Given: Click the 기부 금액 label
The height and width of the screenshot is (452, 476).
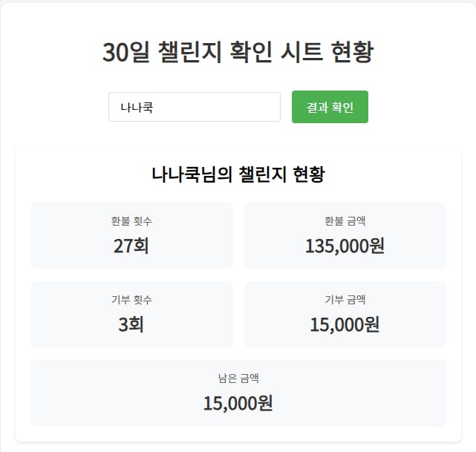Looking at the screenshot, I should click(x=345, y=300).
